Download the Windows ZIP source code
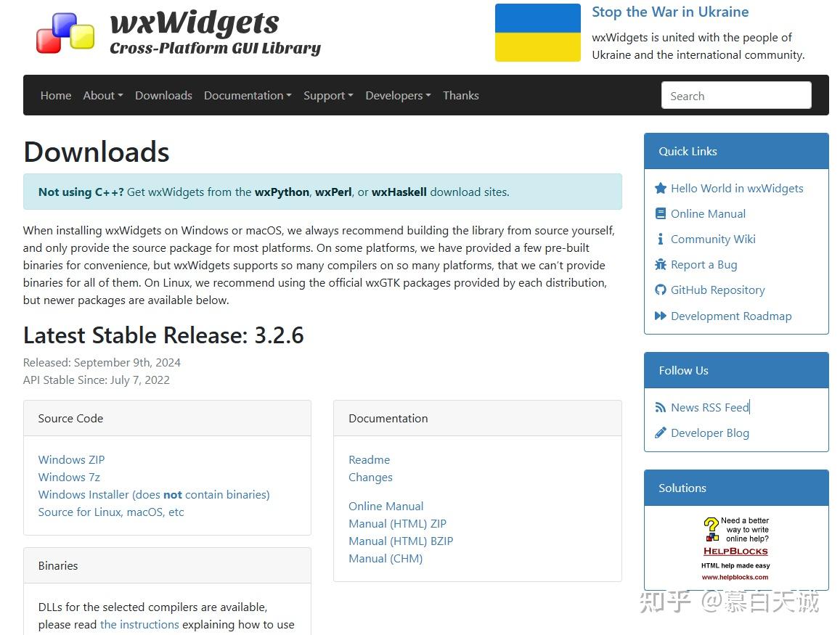This screenshot has height=635, width=840. 71,459
